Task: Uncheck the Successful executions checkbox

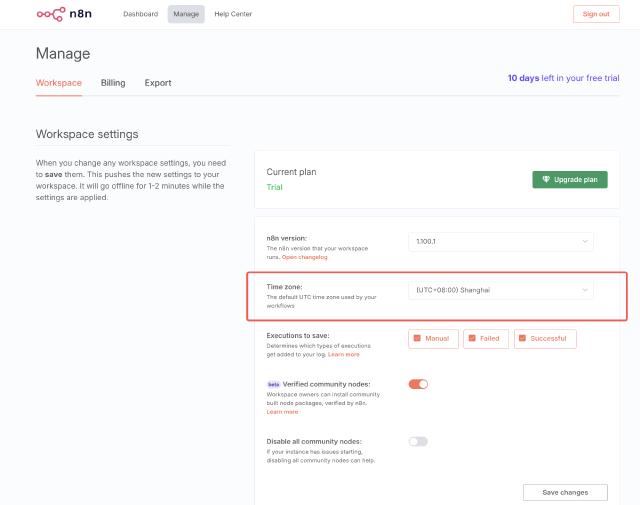Action: point(524,339)
